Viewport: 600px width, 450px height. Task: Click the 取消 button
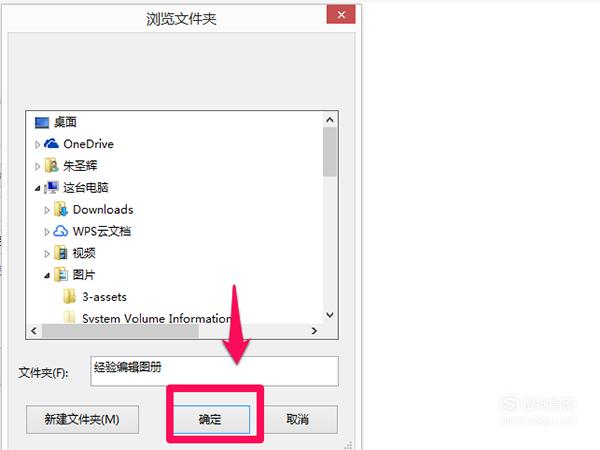[x=297, y=419]
